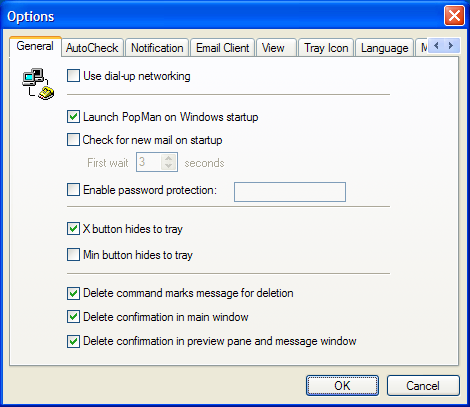Screen dimensions: 470x407
Task: Close the Options dialog with X button
Action: pyautogui.click(x=454, y=16)
